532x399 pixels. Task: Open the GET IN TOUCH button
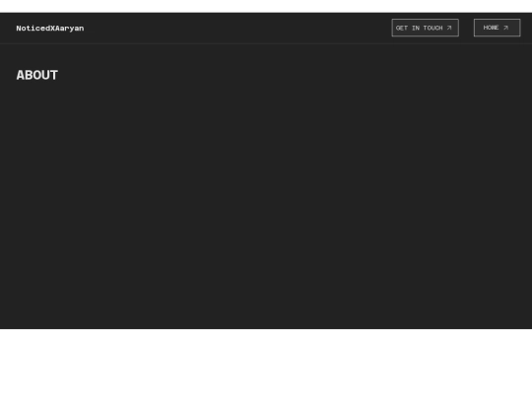click(x=426, y=28)
